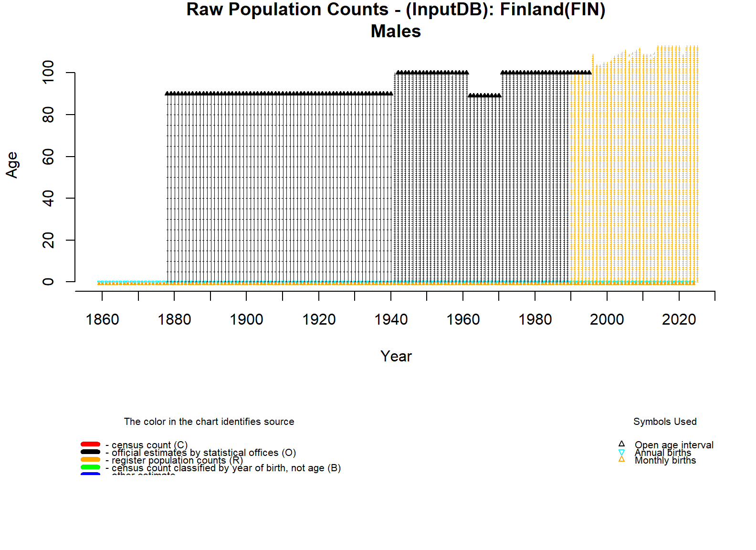The width and height of the screenshot is (756, 550).
Task: Click the 1880 x-axis tick label
Action: tap(174, 319)
